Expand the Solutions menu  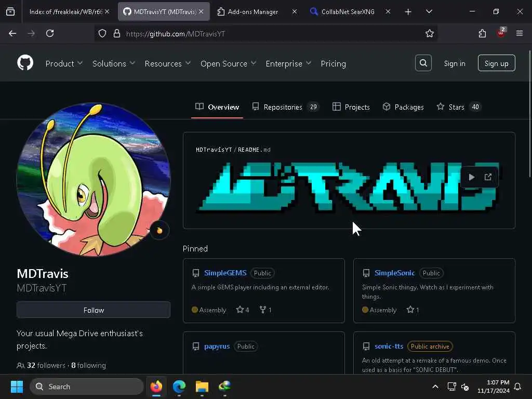click(114, 63)
